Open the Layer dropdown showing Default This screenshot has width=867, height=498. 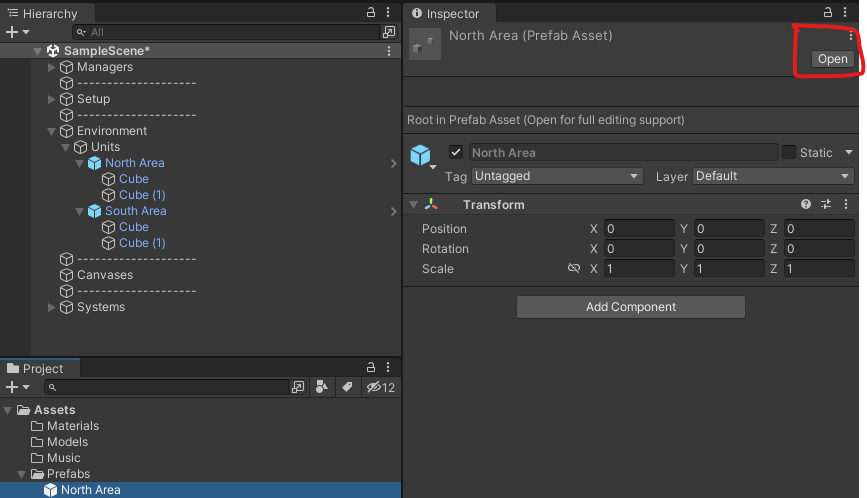click(x=773, y=176)
